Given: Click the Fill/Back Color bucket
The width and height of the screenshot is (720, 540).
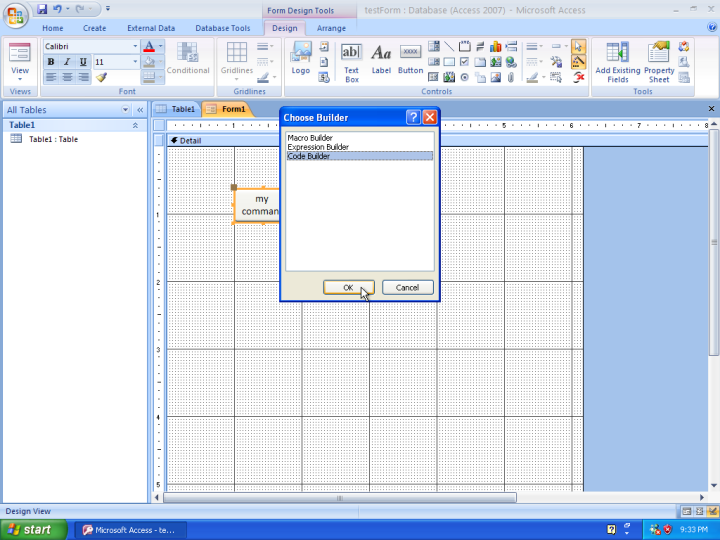Looking at the screenshot, I should tap(149, 62).
